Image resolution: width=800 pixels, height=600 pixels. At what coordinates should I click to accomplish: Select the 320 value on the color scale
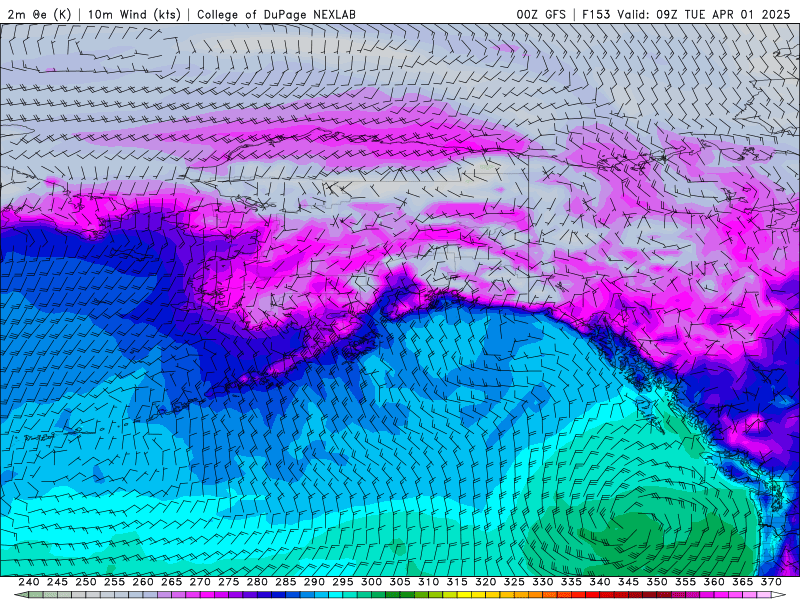coord(486,582)
